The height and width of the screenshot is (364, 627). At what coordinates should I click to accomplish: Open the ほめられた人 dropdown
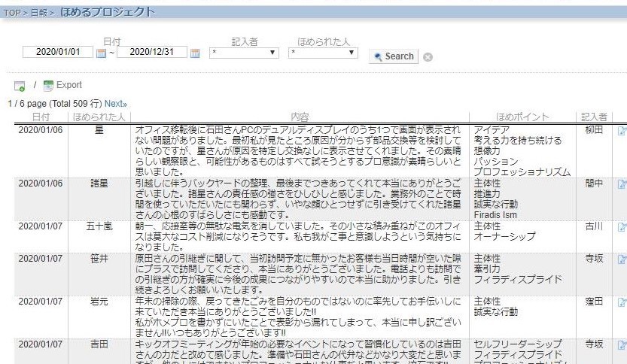(323, 53)
